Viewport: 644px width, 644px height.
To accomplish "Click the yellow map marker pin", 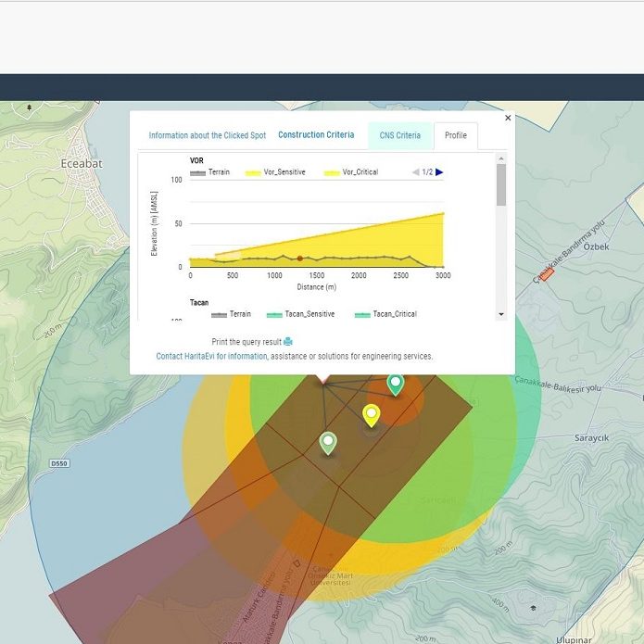I will coord(371,413).
